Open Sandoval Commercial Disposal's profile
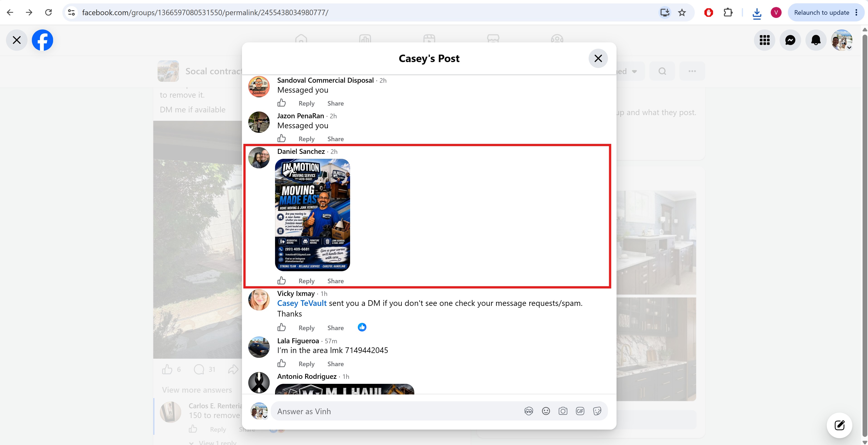This screenshot has width=868, height=445. click(325, 80)
